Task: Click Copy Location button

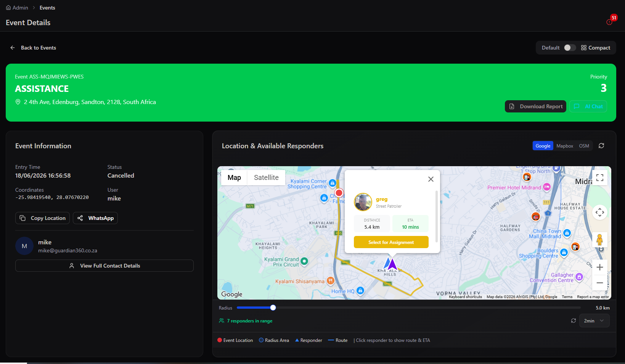Action: point(42,218)
